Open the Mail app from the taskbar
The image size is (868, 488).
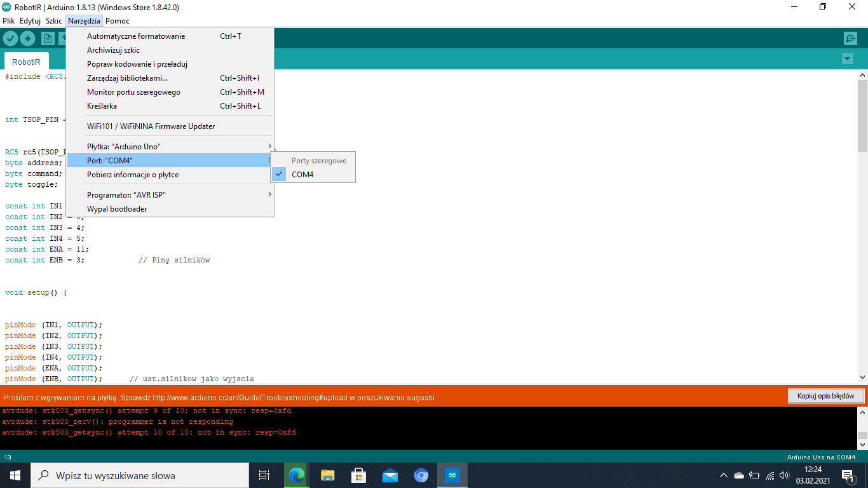pyautogui.click(x=390, y=475)
